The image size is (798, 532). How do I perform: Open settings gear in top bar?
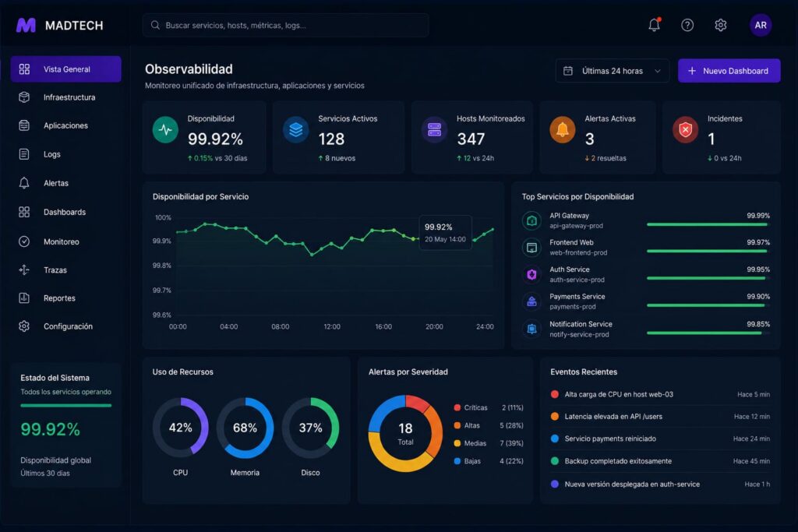click(720, 25)
